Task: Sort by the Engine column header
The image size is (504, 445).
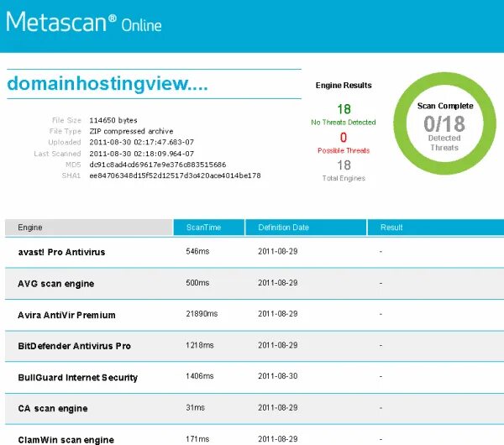Action: [89, 228]
